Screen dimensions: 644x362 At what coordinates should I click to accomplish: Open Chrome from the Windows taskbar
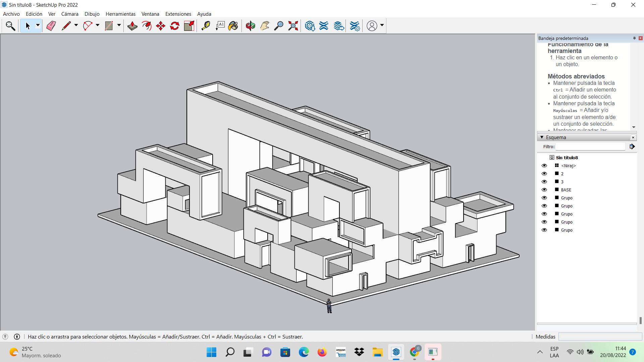pyautogui.click(x=415, y=352)
